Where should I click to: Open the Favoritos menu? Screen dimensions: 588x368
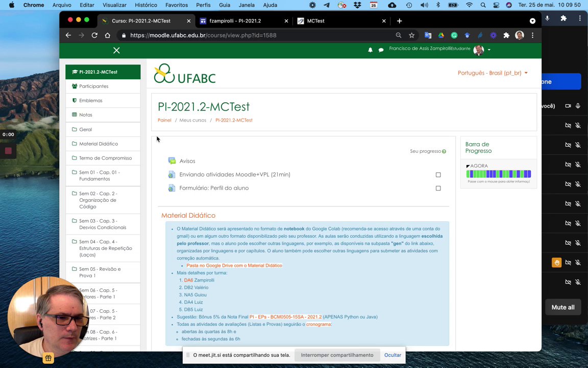[x=176, y=5]
